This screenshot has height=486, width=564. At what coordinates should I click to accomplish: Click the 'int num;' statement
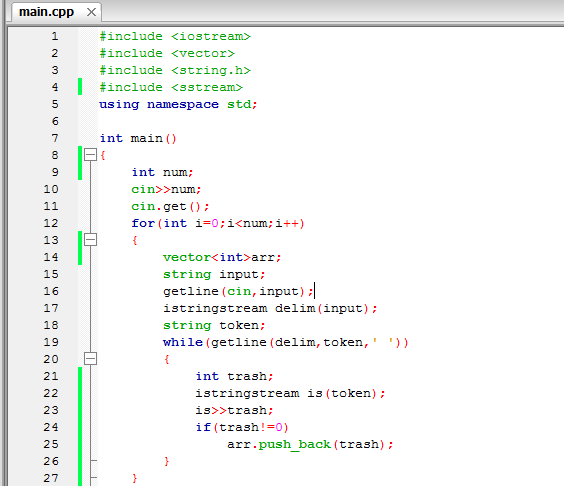pyautogui.click(x=162, y=172)
